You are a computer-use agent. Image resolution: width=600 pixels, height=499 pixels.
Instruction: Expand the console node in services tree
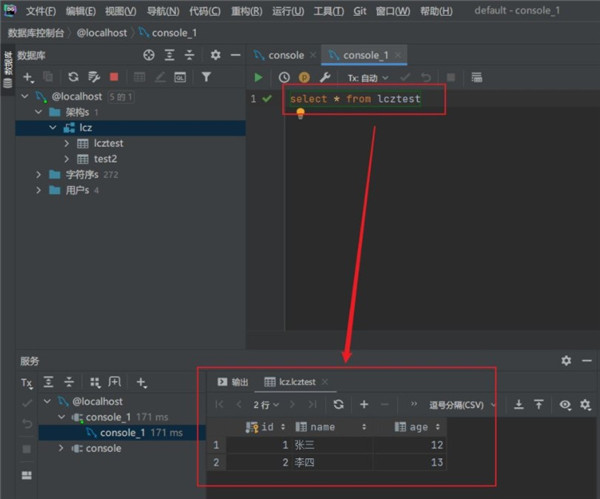pyautogui.click(x=61, y=448)
